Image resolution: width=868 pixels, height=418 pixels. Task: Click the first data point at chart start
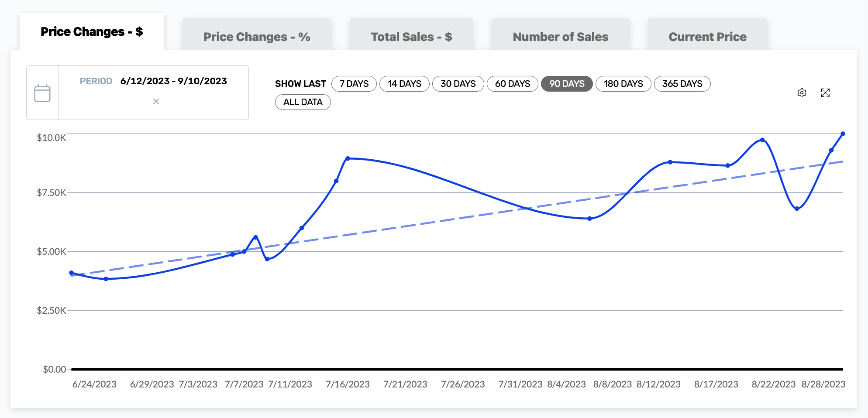tap(72, 273)
